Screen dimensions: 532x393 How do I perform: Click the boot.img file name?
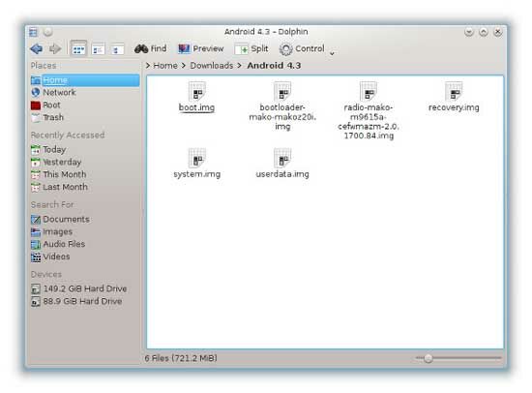[x=196, y=107]
